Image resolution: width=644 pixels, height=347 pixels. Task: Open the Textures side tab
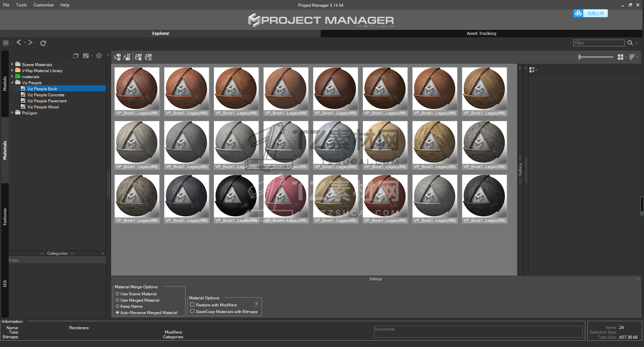(x=5, y=217)
